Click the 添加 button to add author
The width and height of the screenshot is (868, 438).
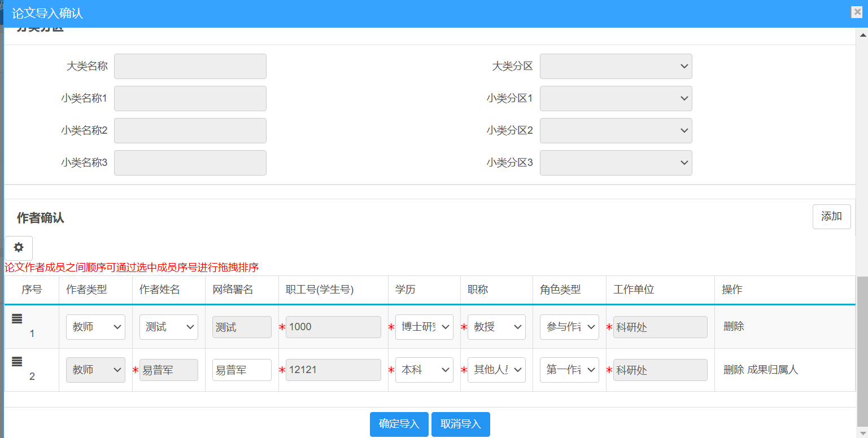831,217
